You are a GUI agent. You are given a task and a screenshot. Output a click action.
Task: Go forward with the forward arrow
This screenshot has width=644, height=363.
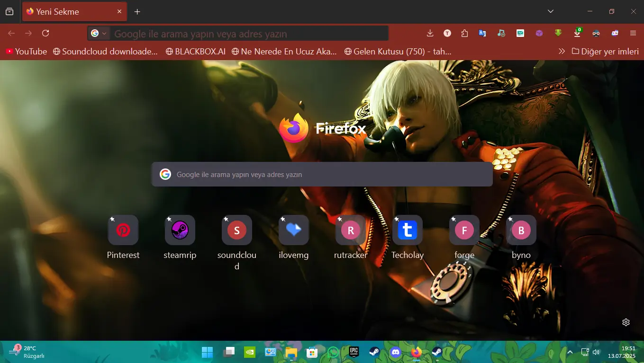point(28,33)
